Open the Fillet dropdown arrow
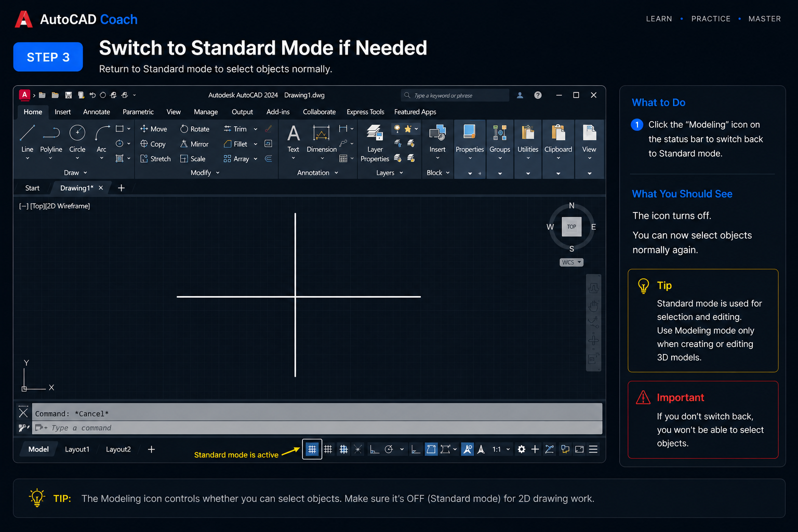The image size is (798, 532). [256, 144]
